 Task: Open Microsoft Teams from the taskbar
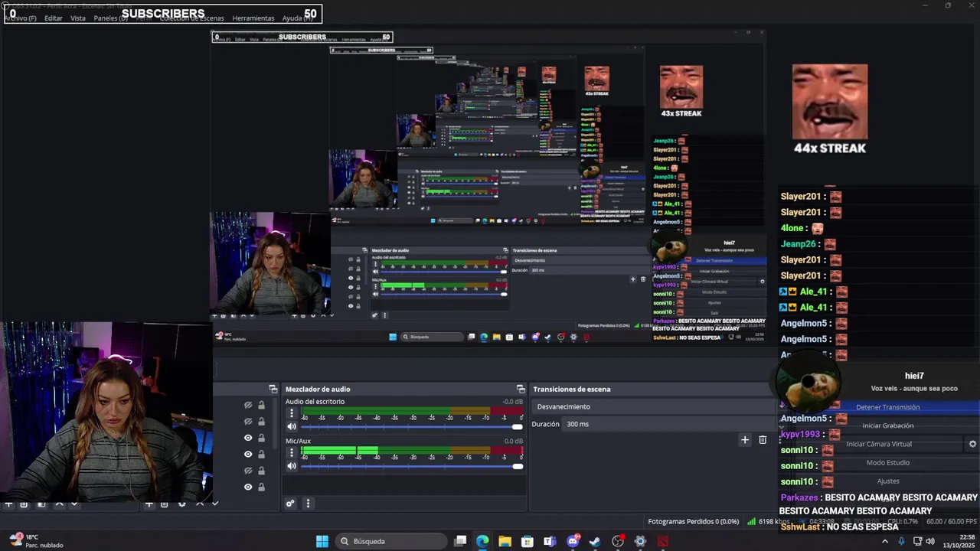point(550,541)
